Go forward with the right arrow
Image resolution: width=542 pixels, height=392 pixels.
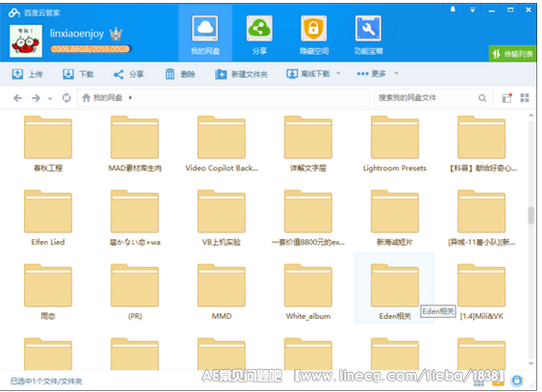36,98
